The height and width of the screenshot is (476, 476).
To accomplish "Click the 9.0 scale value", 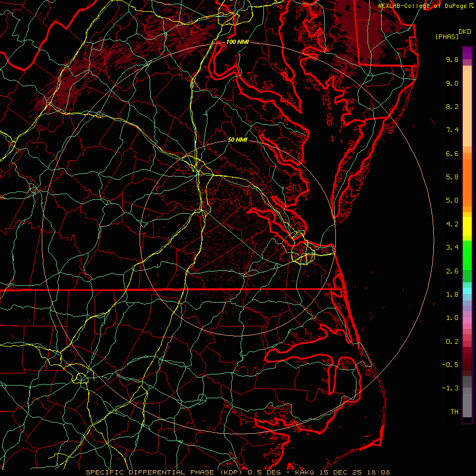I will (452, 83).
